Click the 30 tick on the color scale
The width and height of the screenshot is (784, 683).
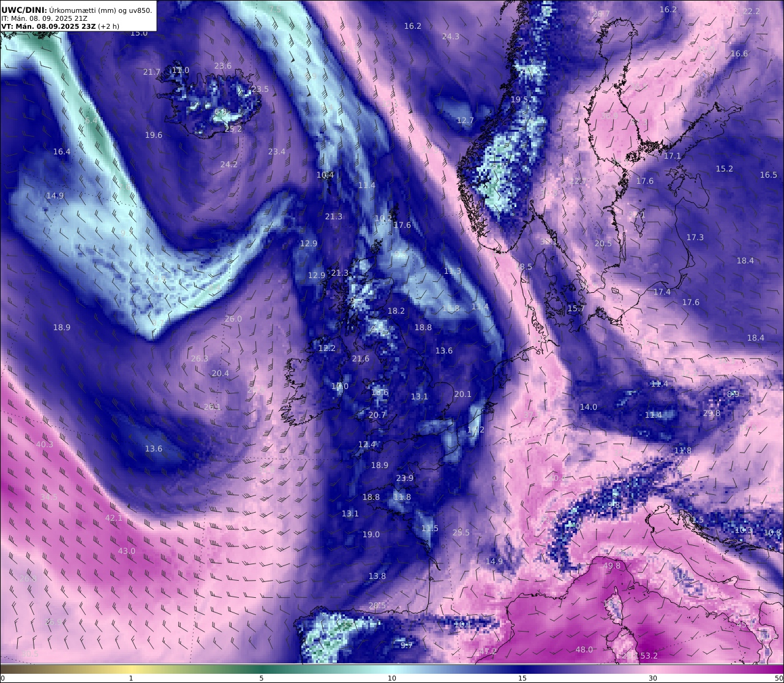coord(653,678)
